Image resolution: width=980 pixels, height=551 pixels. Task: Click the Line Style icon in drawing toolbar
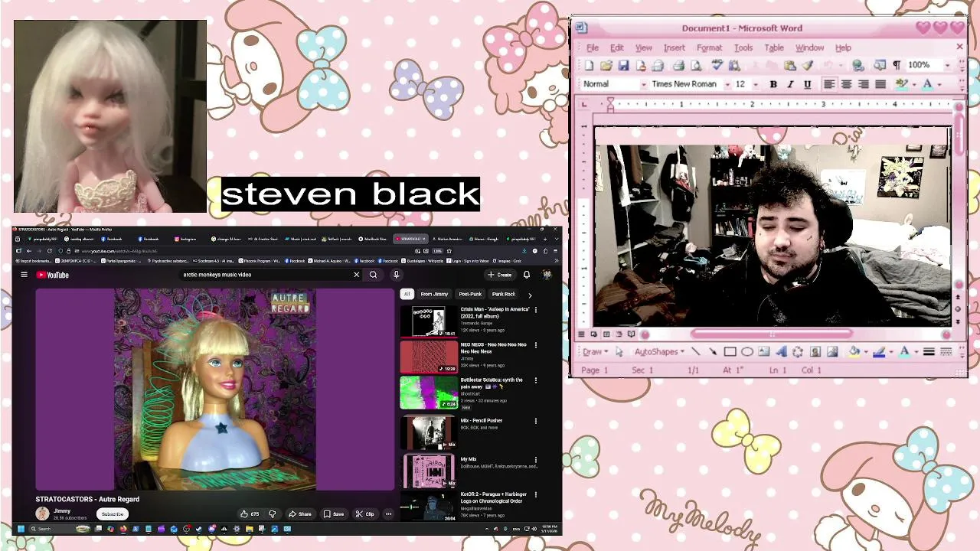pos(929,352)
